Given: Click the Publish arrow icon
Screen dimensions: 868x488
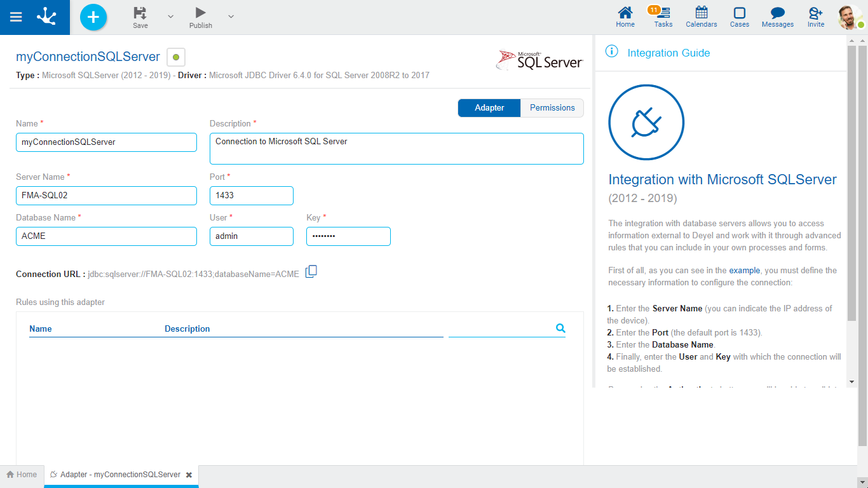Looking at the screenshot, I should coord(200,13).
